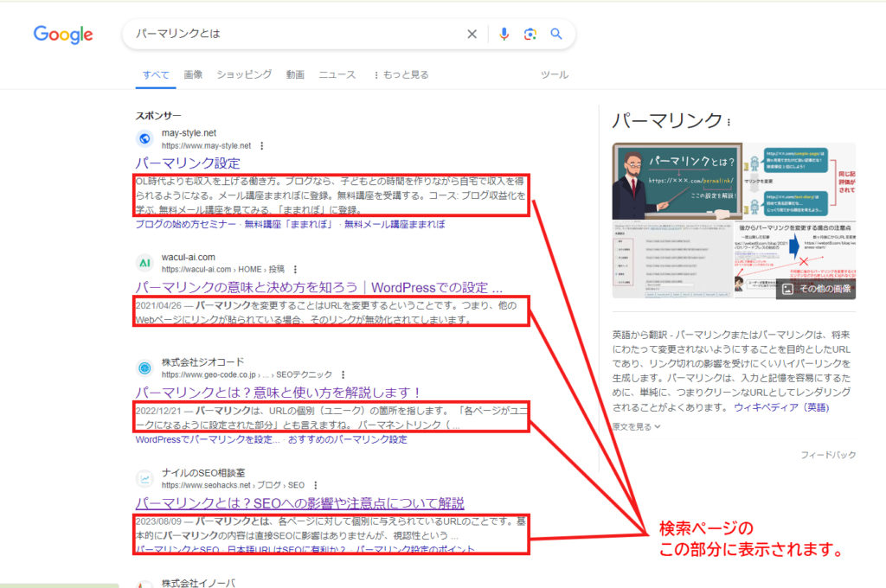Open three-dot menu beside wacul-ai.com result
The image size is (886, 588).
pyautogui.click(x=295, y=270)
